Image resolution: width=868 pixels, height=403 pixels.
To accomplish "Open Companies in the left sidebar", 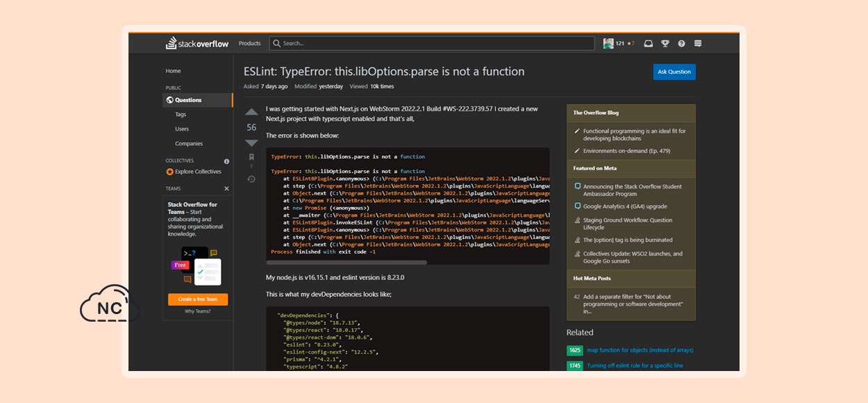I will (x=189, y=144).
